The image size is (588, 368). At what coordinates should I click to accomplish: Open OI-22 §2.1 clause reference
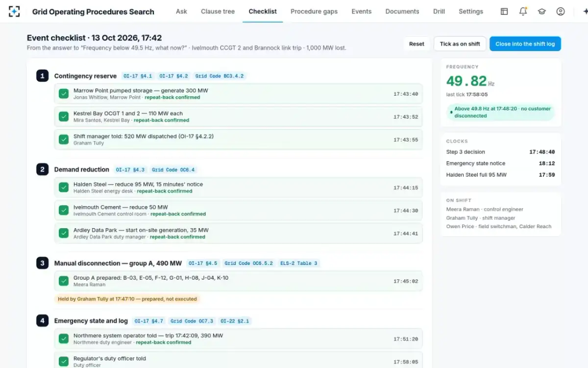tap(235, 321)
